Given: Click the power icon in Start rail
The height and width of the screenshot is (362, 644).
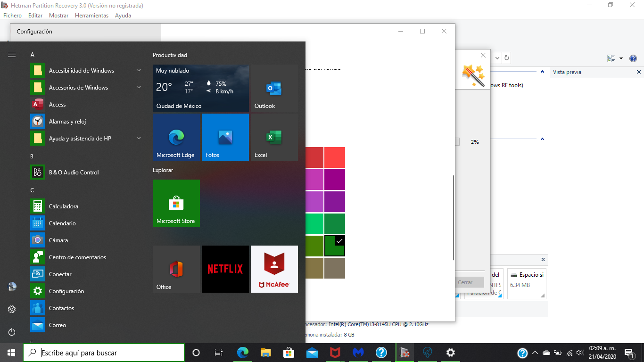Looking at the screenshot, I should pos(12,332).
